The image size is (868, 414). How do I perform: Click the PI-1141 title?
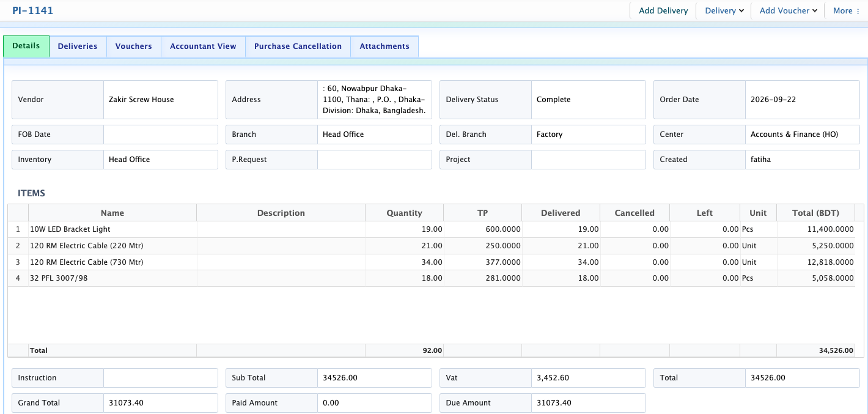click(33, 10)
